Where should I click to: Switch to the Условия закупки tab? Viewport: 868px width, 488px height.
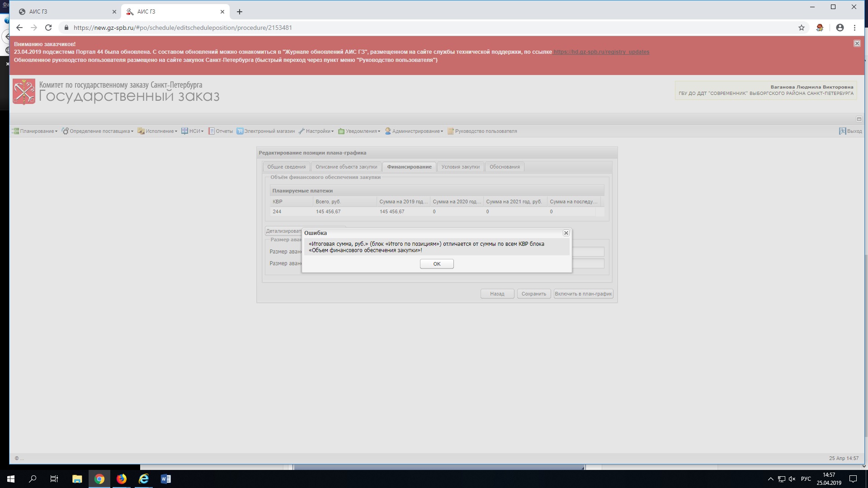[460, 167]
